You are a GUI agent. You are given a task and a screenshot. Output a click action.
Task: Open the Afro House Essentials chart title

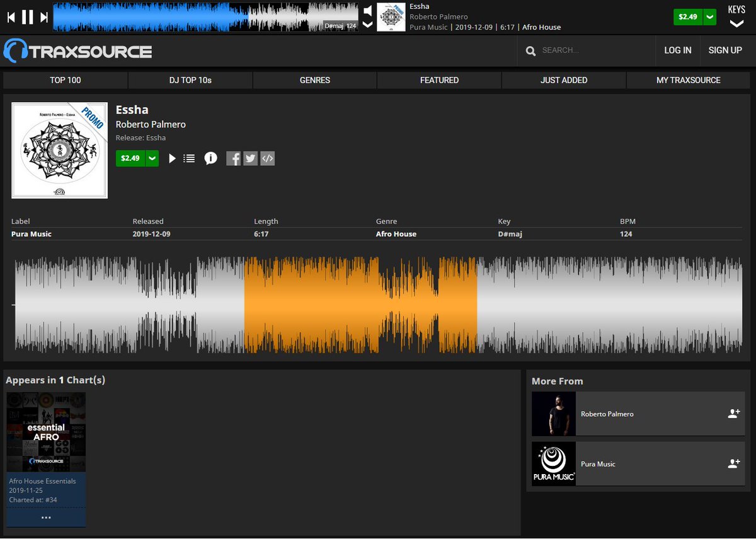click(x=42, y=481)
